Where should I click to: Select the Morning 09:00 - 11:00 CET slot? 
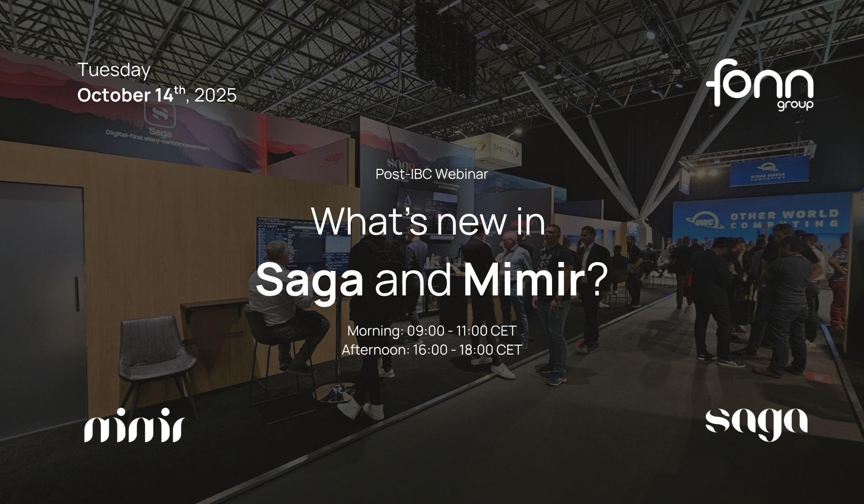tap(432, 331)
